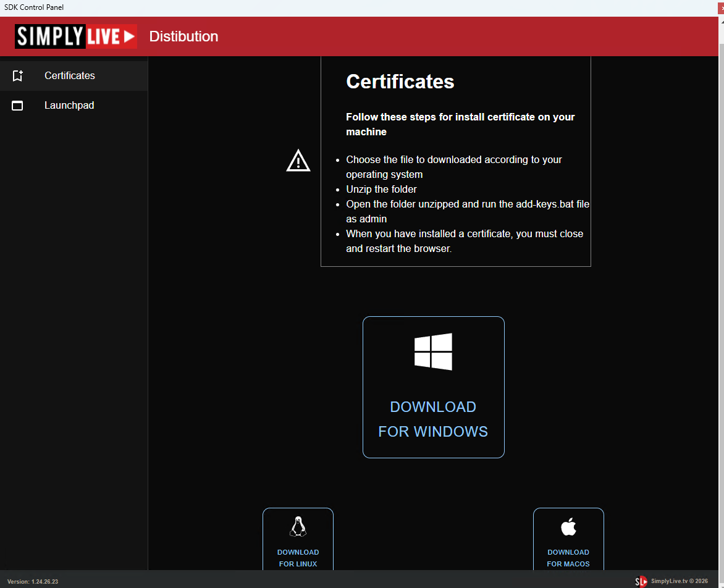Open the Certificates sidebar item

tap(74, 76)
